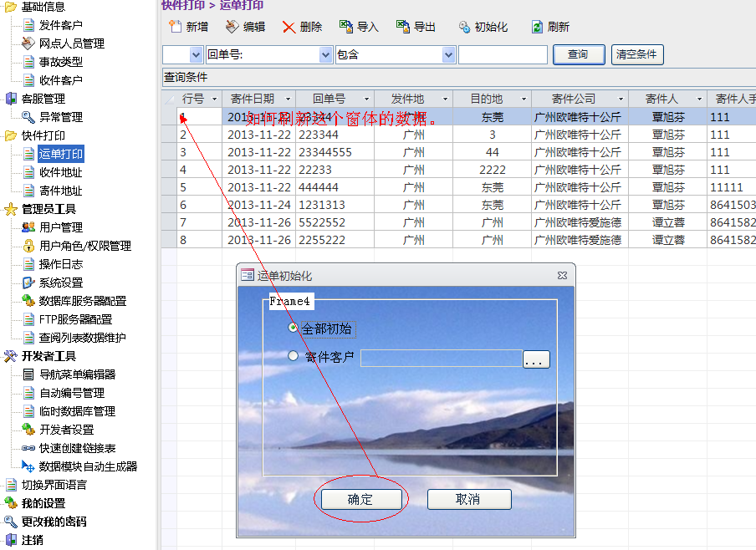The width and height of the screenshot is (756, 550).
Task: Open 导航菜单编辑器 icon
Action: pyautogui.click(x=29, y=374)
